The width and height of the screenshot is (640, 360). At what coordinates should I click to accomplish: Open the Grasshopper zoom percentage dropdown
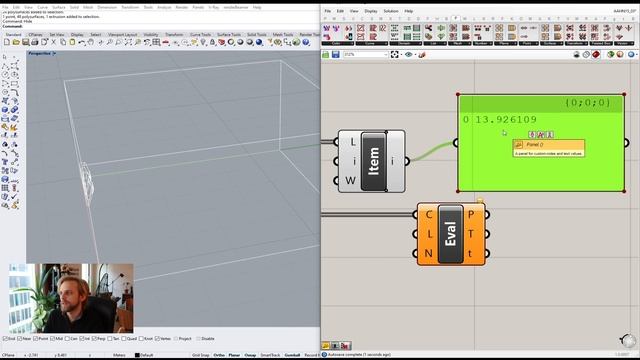[x=386, y=54]
